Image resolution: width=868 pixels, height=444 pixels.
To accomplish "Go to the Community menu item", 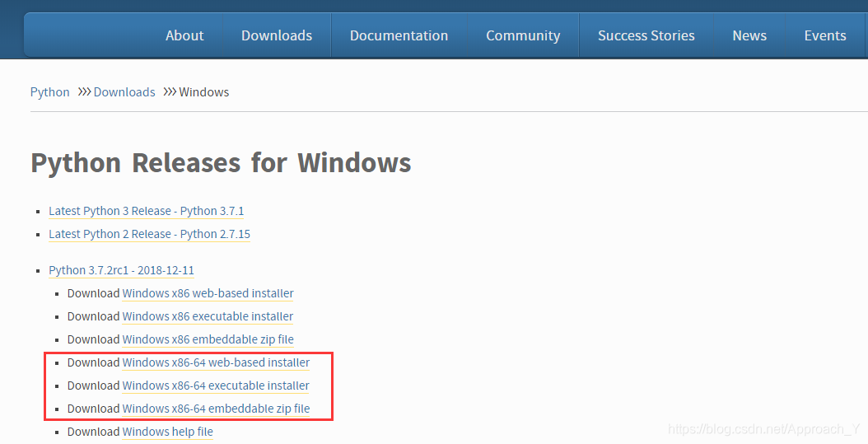I will pyautogui.click(x=523, y=35).
